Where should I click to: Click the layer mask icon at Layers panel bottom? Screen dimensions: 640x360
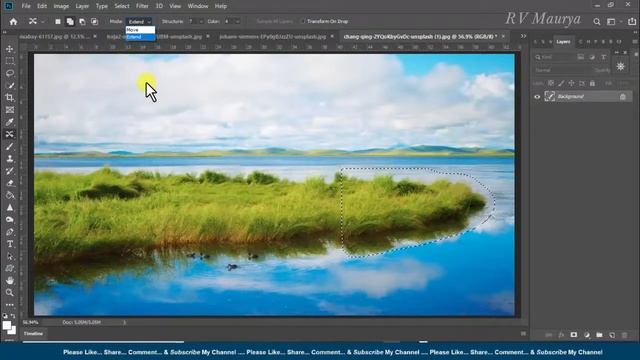click(x=574, y=335)
